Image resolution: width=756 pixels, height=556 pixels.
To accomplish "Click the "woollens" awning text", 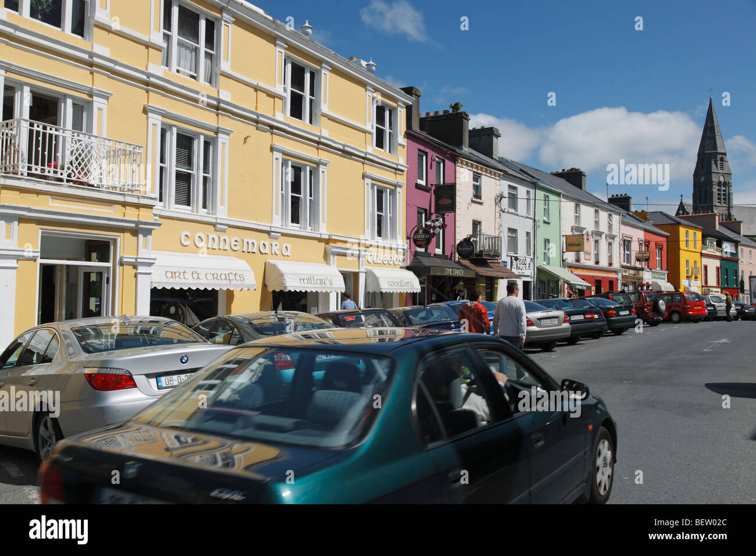I will point(401,283).
